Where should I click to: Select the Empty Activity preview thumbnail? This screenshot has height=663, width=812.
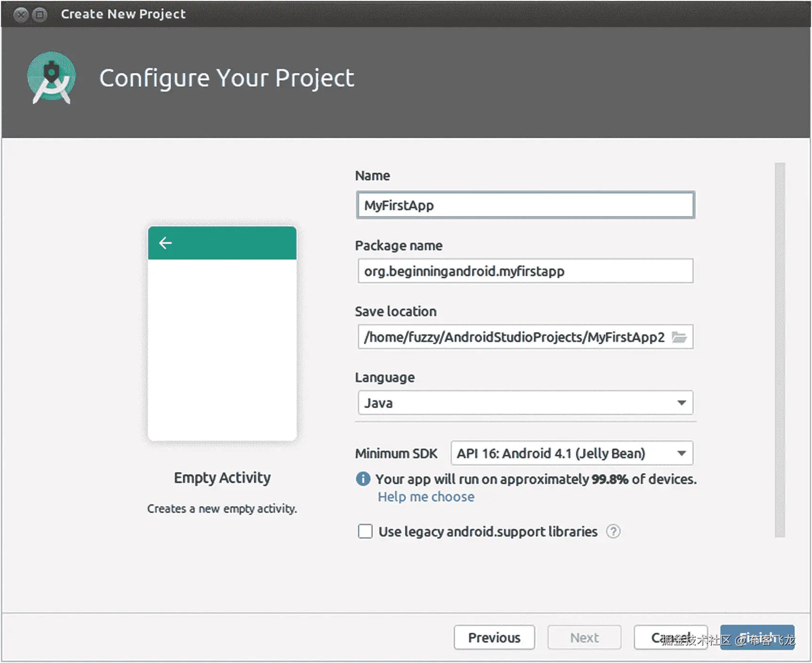point(222,334)
